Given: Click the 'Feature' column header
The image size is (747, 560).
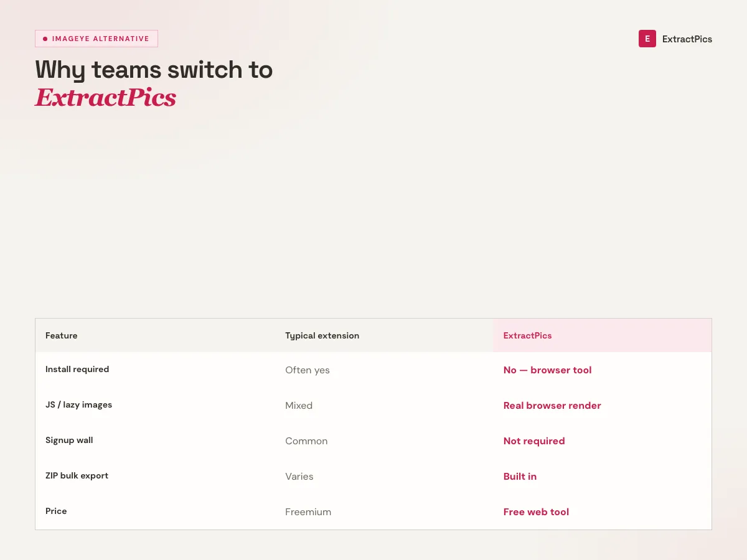Looking at the screenshot, I should pos(62,335).
